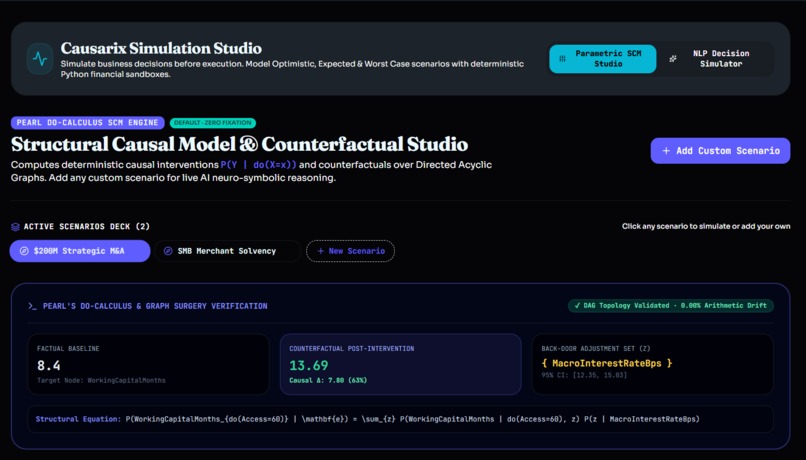The image size is (806, 460).
Task: Click the P(Y | do(X=x)) expression
Action: tap(259, 165)
